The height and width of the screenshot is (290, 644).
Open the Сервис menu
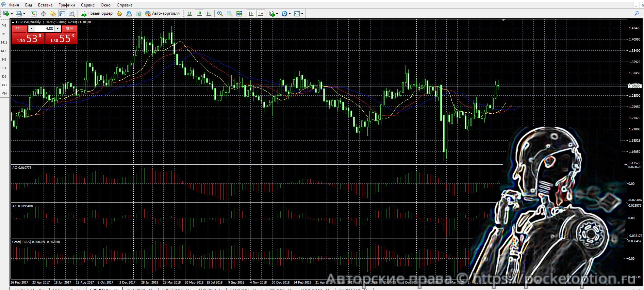click(x=87, y=5)
